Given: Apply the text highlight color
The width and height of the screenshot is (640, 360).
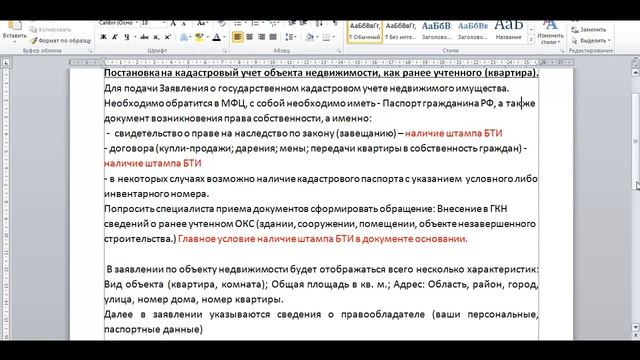Looking at the screenshot, I should click(x=199, y=37).
